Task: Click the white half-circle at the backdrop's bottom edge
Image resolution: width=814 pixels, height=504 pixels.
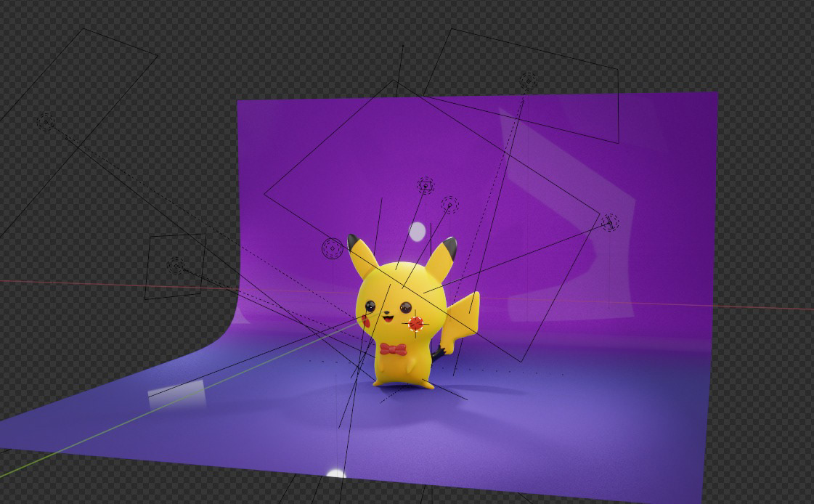Action: [335, 473]
